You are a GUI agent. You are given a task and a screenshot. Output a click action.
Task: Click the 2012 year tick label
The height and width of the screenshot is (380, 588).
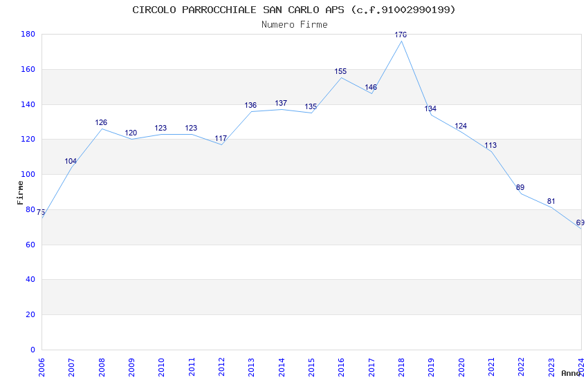pos(221,368)
